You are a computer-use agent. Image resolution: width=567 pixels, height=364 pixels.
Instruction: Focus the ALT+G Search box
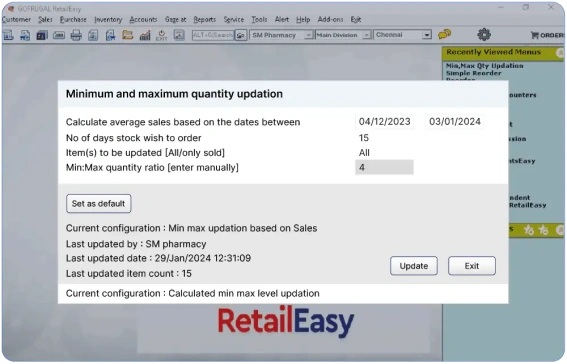213,35
